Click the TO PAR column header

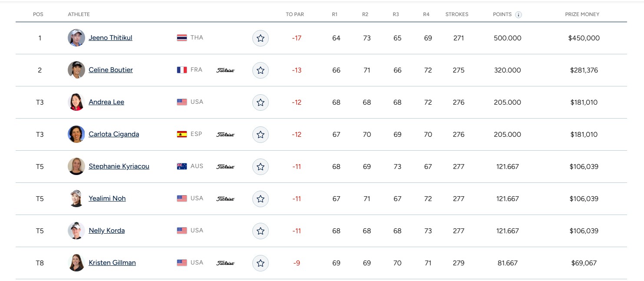click(x=295, y=14)
